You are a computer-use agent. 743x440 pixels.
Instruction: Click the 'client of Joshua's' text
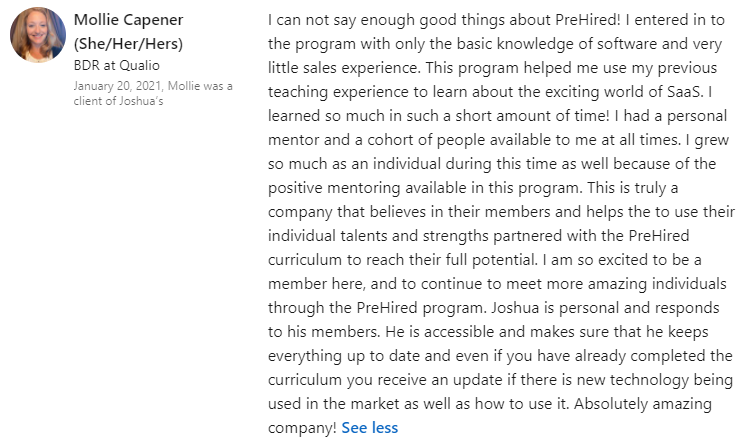coord(116,100)
